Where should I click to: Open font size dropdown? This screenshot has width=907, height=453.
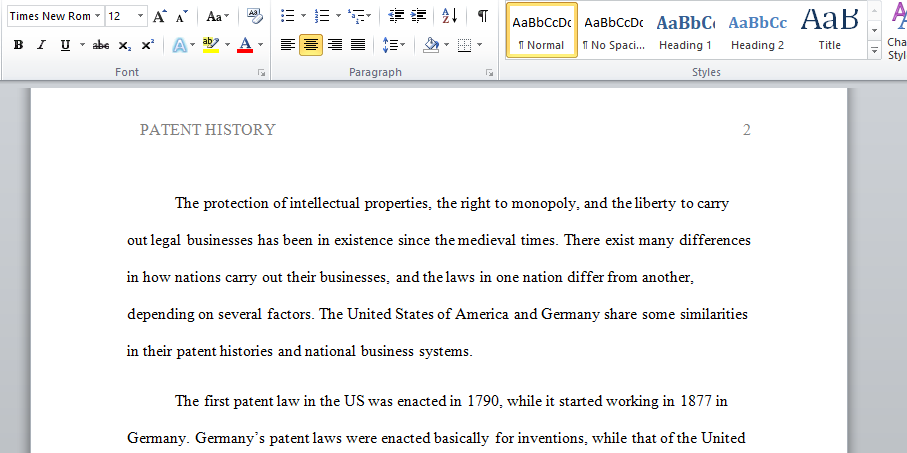(x=141, y=16)
